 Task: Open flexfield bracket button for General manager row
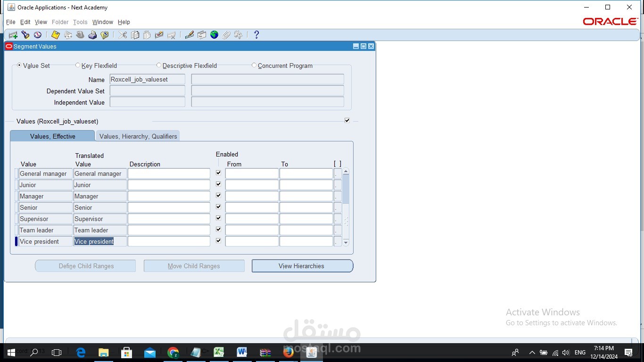point(338,173)
